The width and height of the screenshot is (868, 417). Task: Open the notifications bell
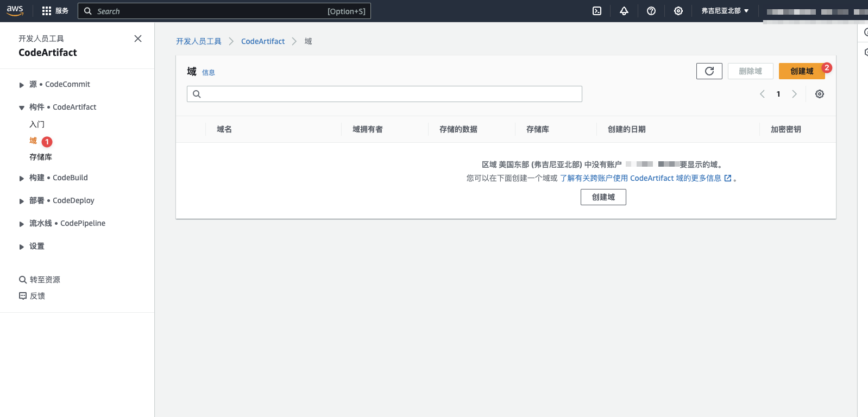pyautogui.click(x=624, y=11)
